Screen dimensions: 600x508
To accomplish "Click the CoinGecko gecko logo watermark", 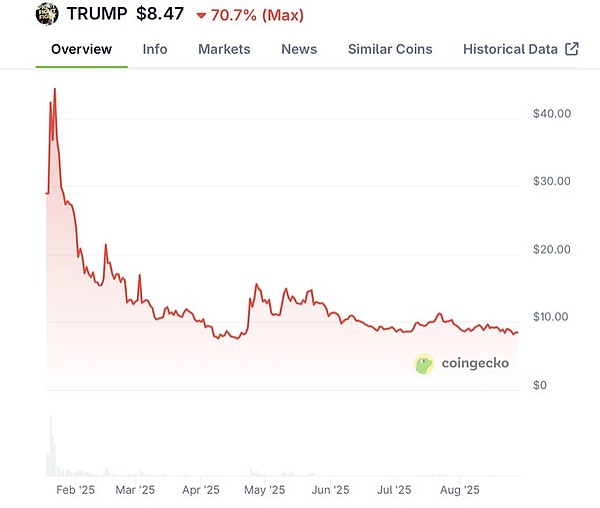I will (424, 363).
